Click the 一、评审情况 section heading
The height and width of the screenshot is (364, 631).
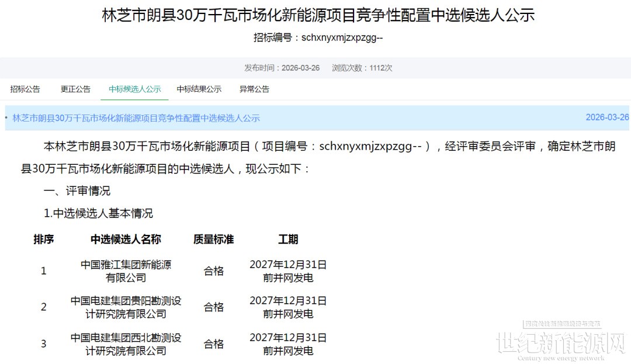coord(77,191)
